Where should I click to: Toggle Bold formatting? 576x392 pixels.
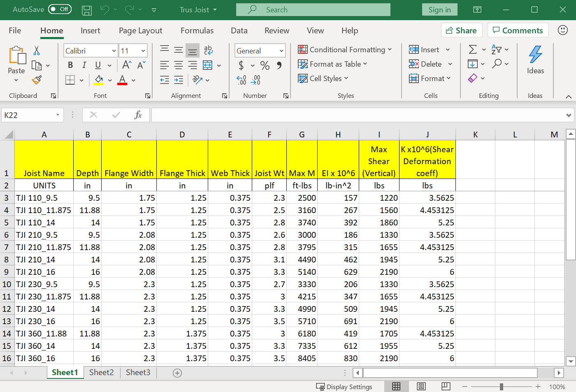pos(70,65)
